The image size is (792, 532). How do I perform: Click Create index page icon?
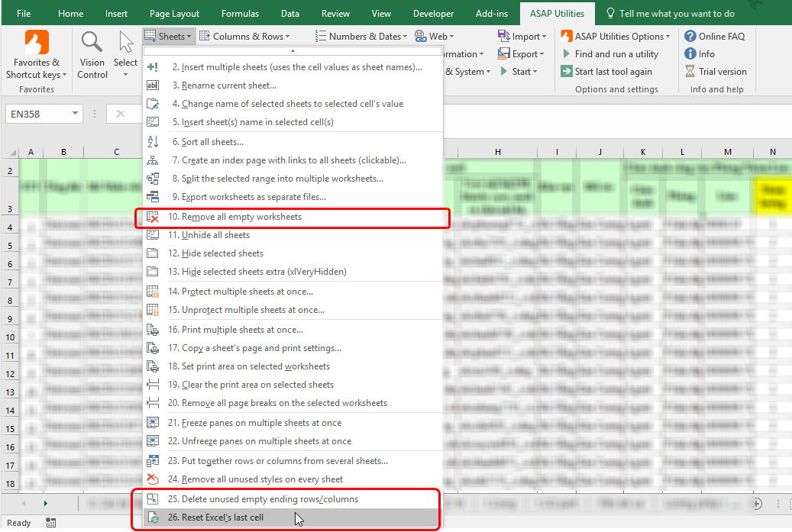click(153, 160)
